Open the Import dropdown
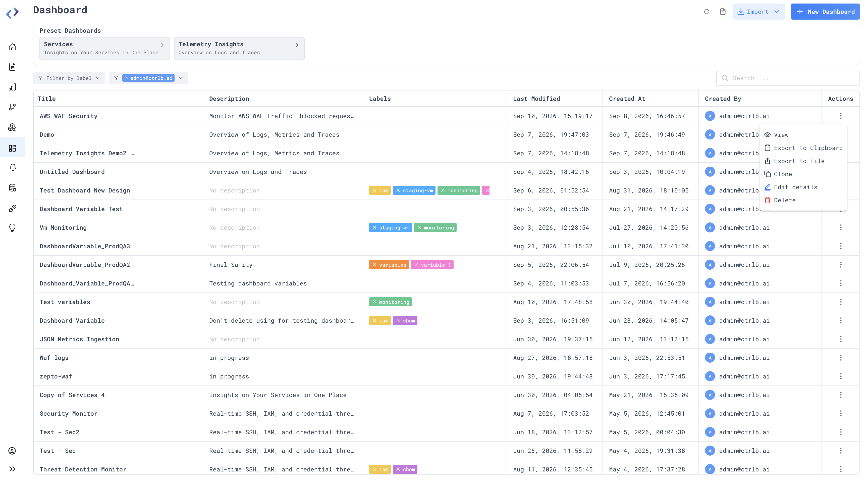 (x=758, y=12)
